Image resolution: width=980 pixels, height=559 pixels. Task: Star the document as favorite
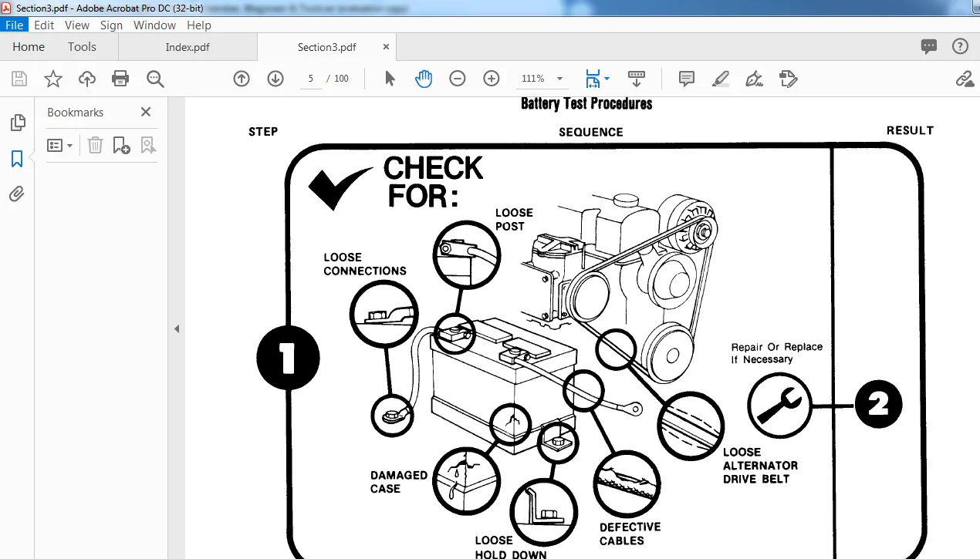(53, 79)
